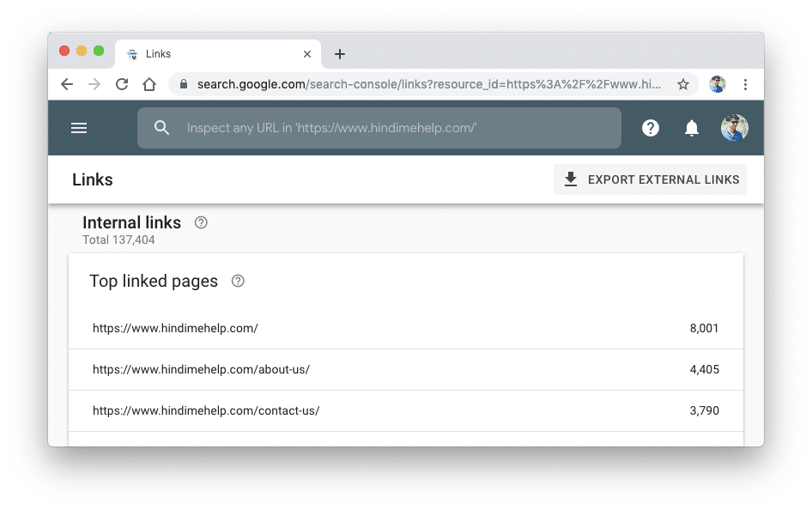The height and width of the screenshot is (510, 812).
Task: Click the Internal links heading
Action: [x=131, y=222]
